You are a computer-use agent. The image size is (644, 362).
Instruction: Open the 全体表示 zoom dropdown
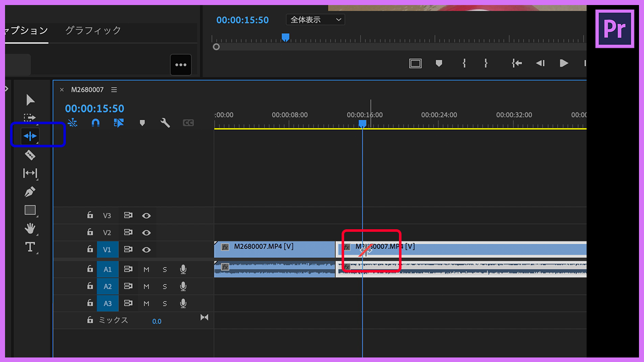tap(315, 20)
